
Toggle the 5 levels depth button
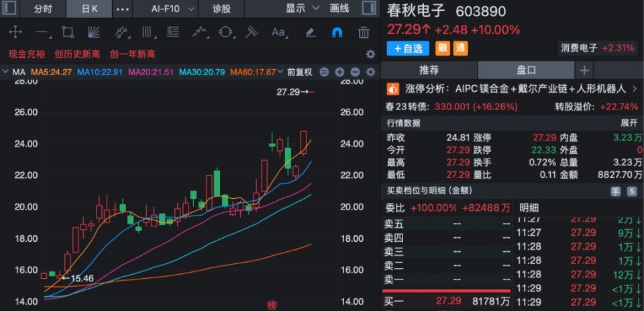coord(631,191)
